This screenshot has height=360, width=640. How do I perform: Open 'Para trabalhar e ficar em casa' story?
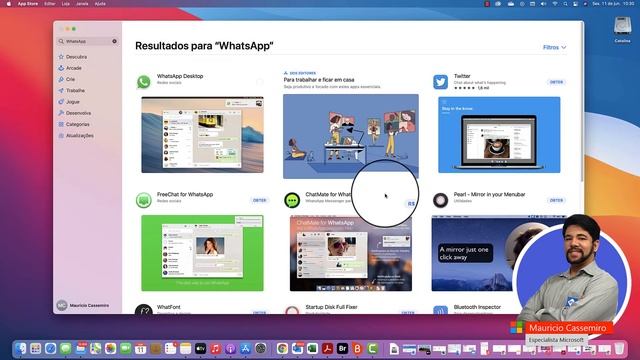point(319,80)
